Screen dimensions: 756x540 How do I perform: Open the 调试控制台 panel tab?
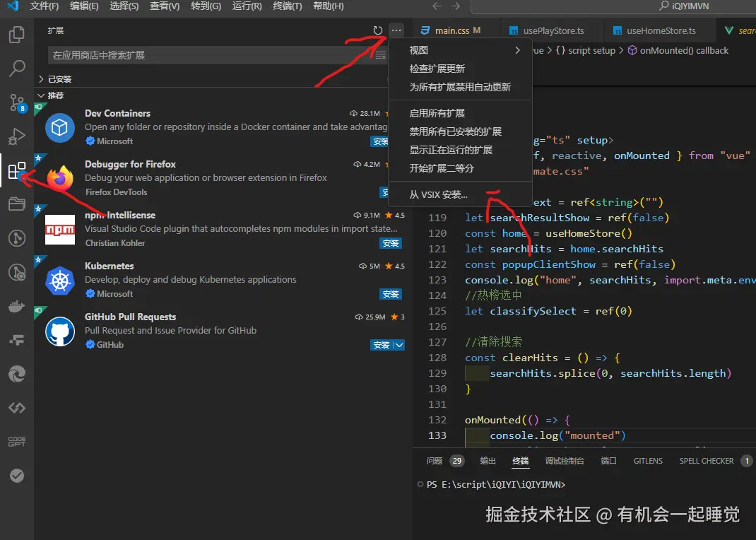click(x=565, y=461)
